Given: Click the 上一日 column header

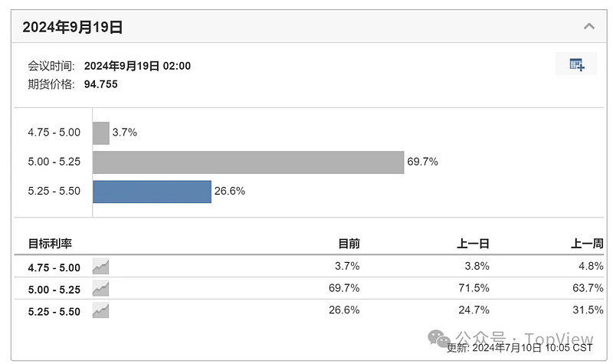Looking at the screenshot, I should [x=473, y=244].
